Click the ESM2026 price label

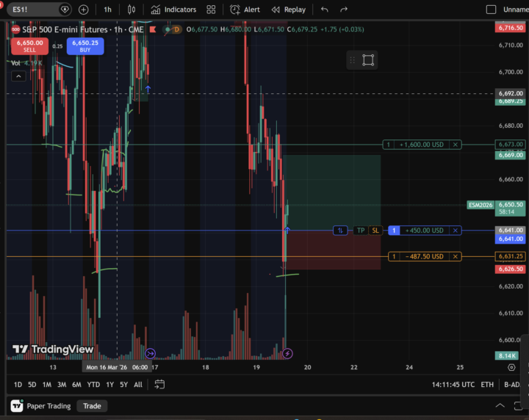pyautogui.click(x=481, y=205)
